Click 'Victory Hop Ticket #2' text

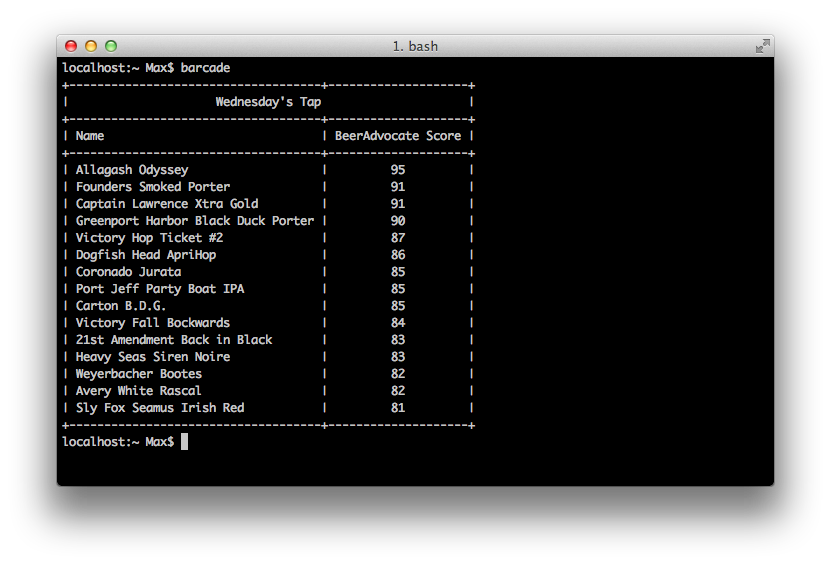[149, 238]
